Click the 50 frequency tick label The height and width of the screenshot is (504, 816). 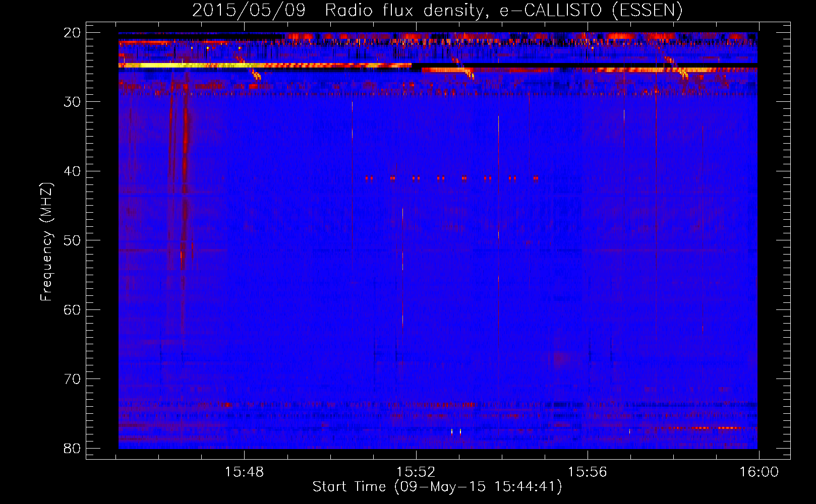coord(73,240)
